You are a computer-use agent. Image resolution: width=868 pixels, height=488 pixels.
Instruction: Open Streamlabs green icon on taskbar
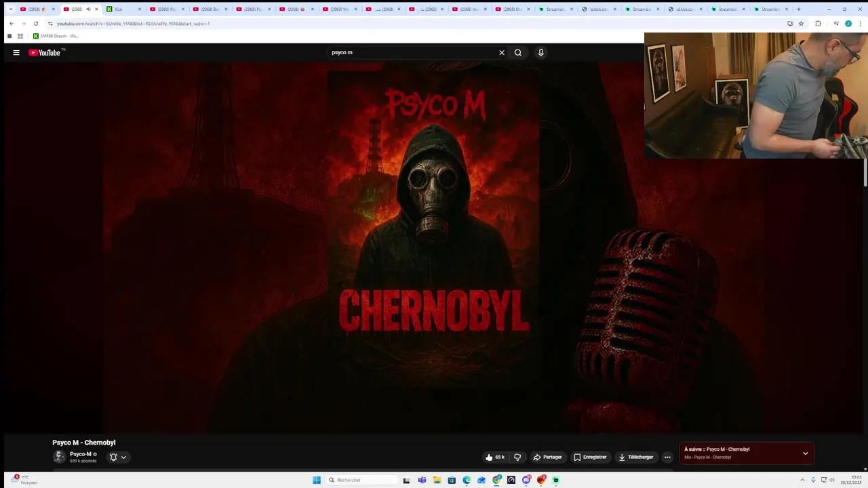click(556, 480)
